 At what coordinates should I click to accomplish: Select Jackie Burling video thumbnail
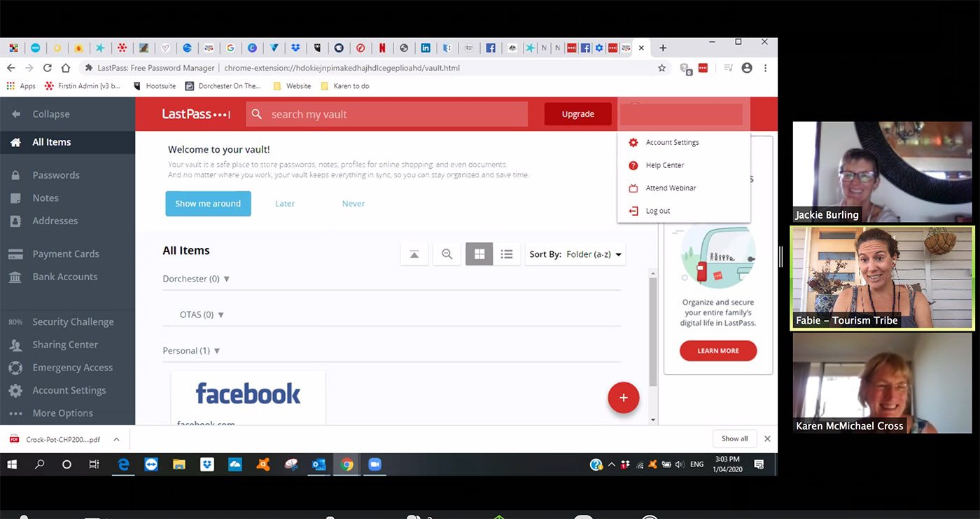tap(883, 172)
